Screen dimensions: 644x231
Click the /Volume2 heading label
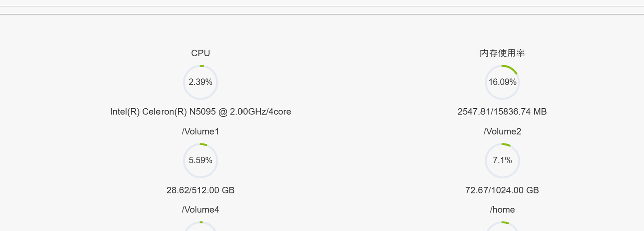coord(502,132)
